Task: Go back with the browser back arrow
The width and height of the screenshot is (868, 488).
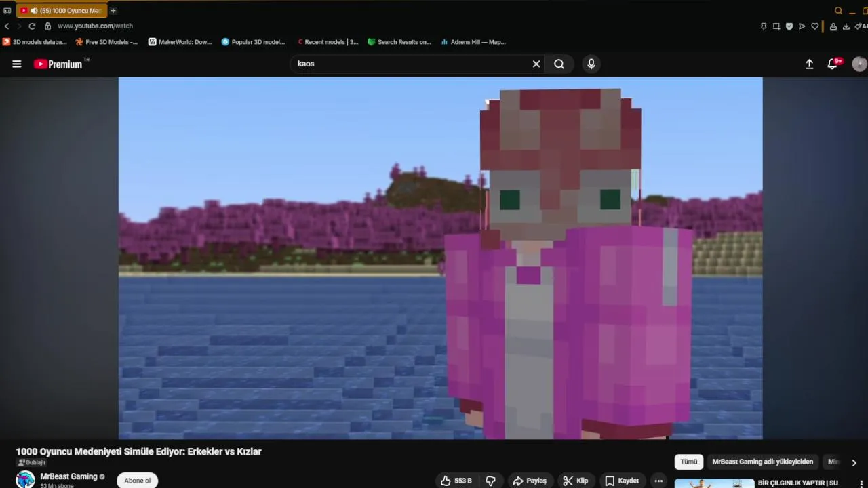Action: 7,26
